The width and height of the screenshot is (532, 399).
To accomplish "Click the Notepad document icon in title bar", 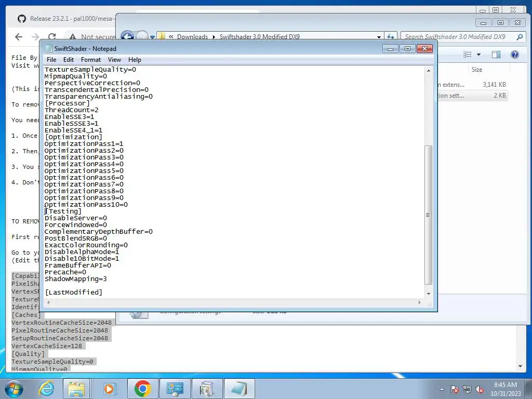I will [x=49, y=48].
